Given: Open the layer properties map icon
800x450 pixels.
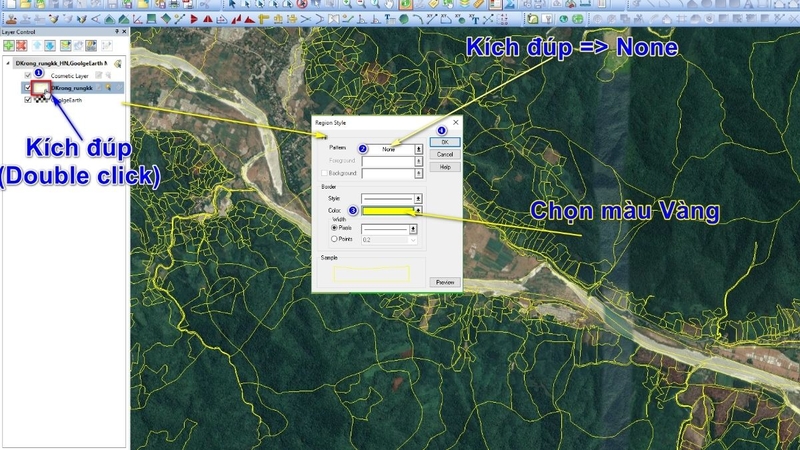Looking at the screenshot, I should [65, 45].
